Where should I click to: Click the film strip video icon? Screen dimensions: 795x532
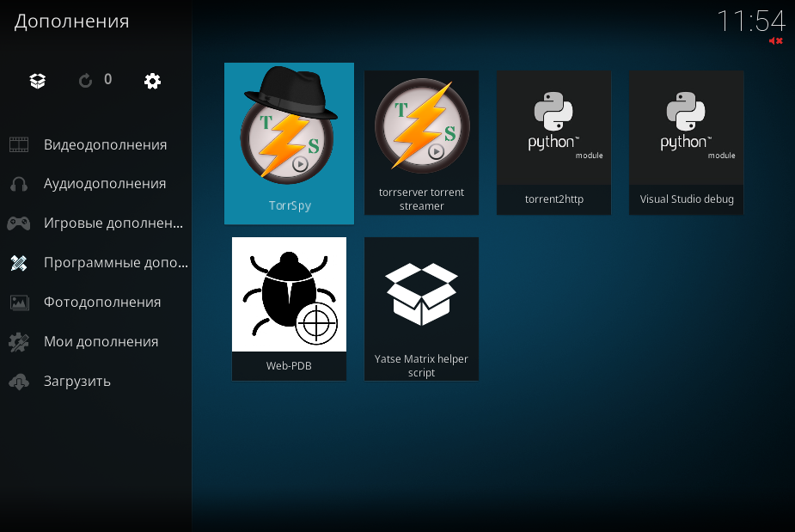19,144
